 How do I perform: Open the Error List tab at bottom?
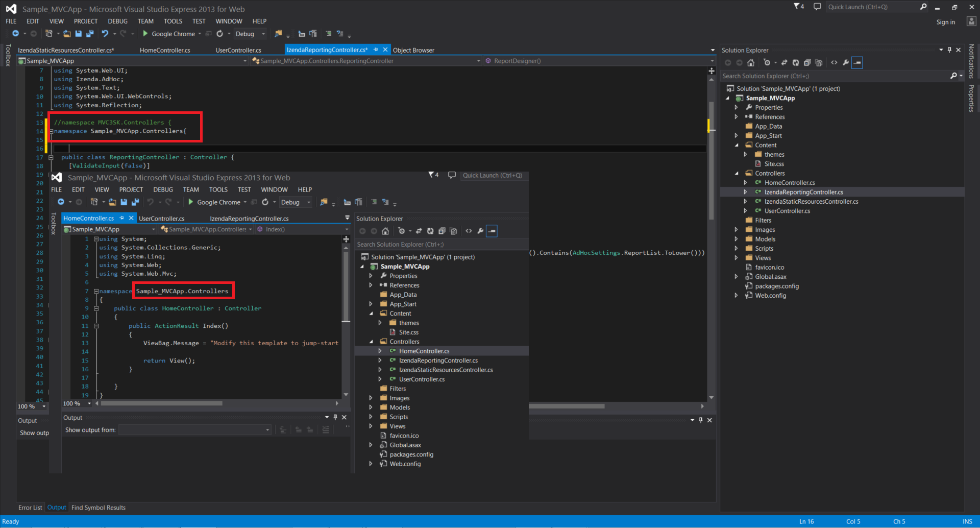click(x=30, y=508)
